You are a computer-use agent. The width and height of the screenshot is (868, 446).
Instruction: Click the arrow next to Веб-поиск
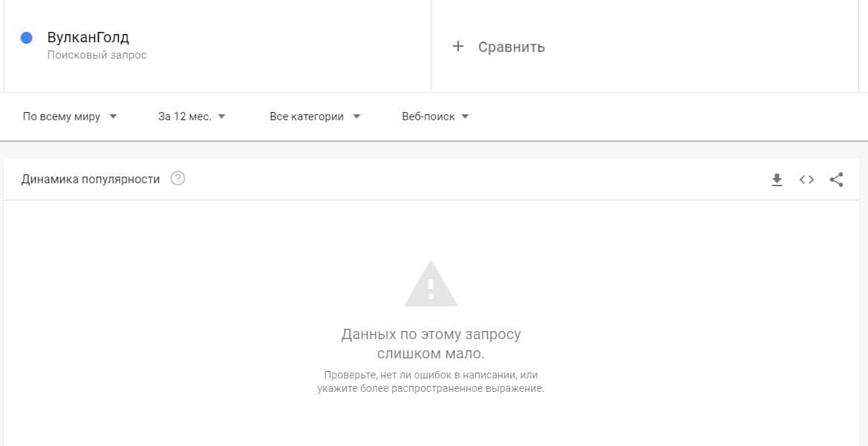click(x=465, y=117)
